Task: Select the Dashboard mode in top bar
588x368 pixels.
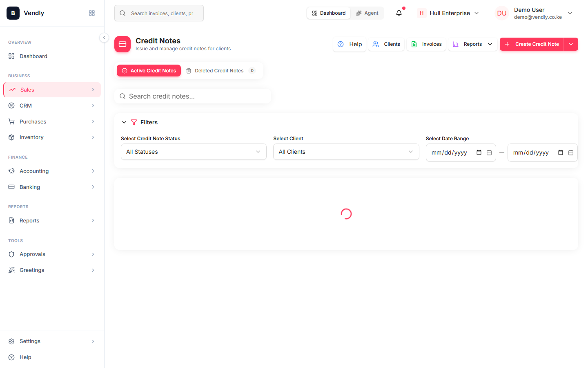Action: coord(329,13)
